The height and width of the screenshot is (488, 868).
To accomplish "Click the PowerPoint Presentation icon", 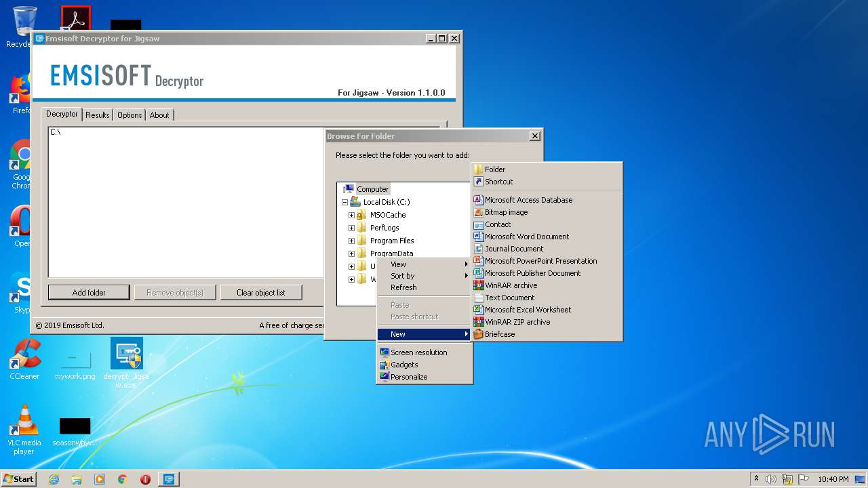I will tap(478, 261).
